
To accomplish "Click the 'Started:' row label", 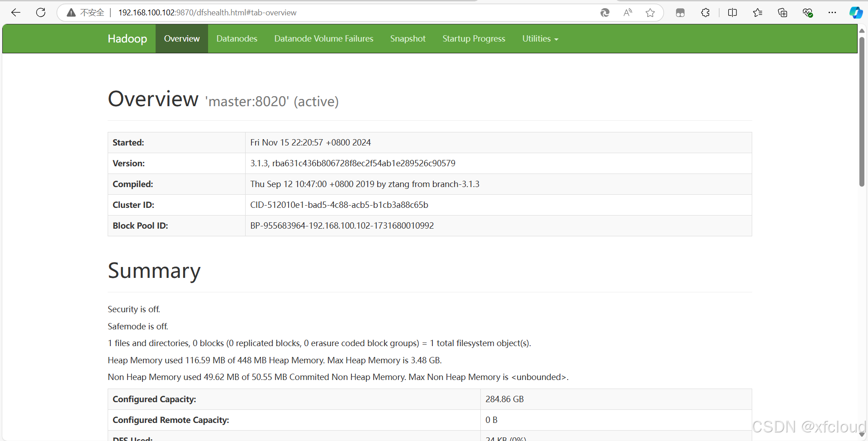I will pos(128,142).
